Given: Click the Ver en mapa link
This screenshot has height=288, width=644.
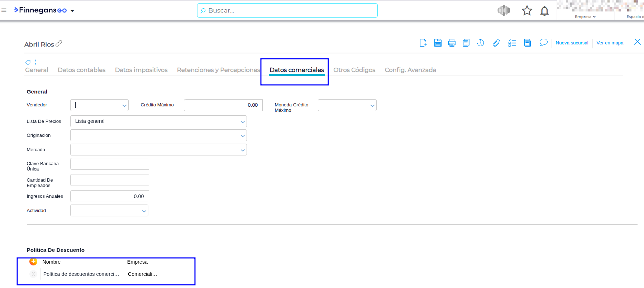Looking at the screenshot, I should click(x=610, y=43).
